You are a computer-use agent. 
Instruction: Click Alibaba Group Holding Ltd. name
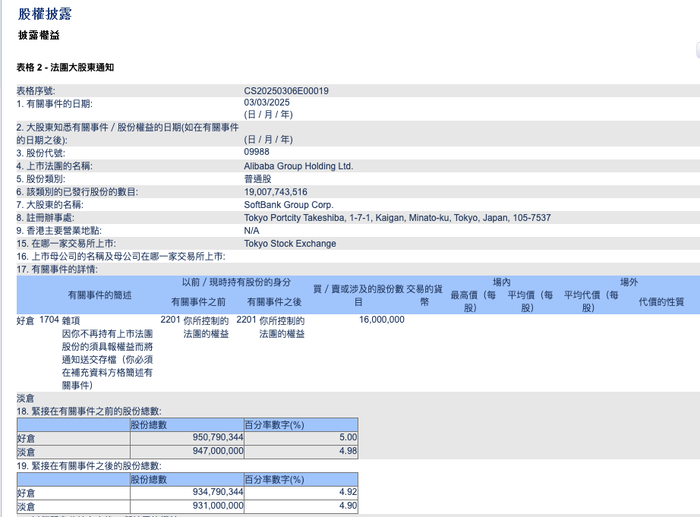click(x=299, y=166)
